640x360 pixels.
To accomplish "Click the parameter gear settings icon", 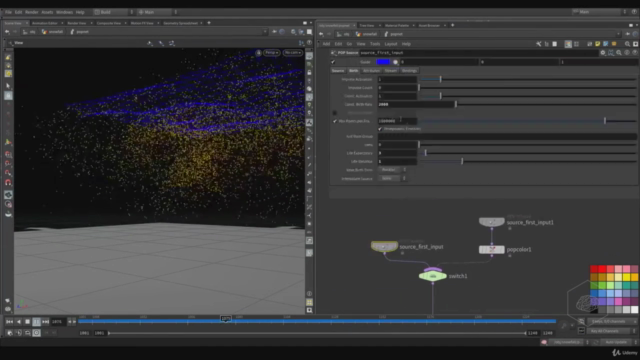I will pyautogui.click(x=603, y=53).
